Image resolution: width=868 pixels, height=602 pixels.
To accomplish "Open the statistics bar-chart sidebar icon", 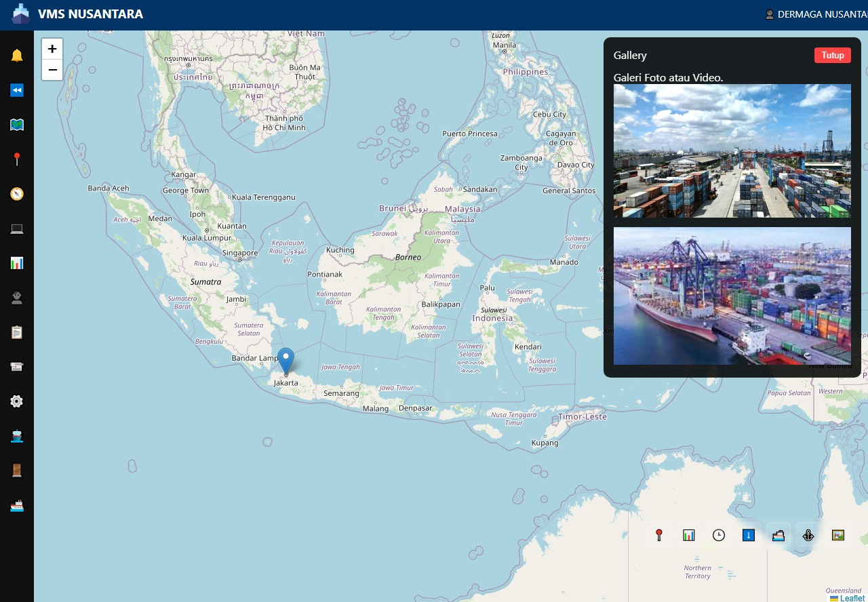I will click(16, 263).
